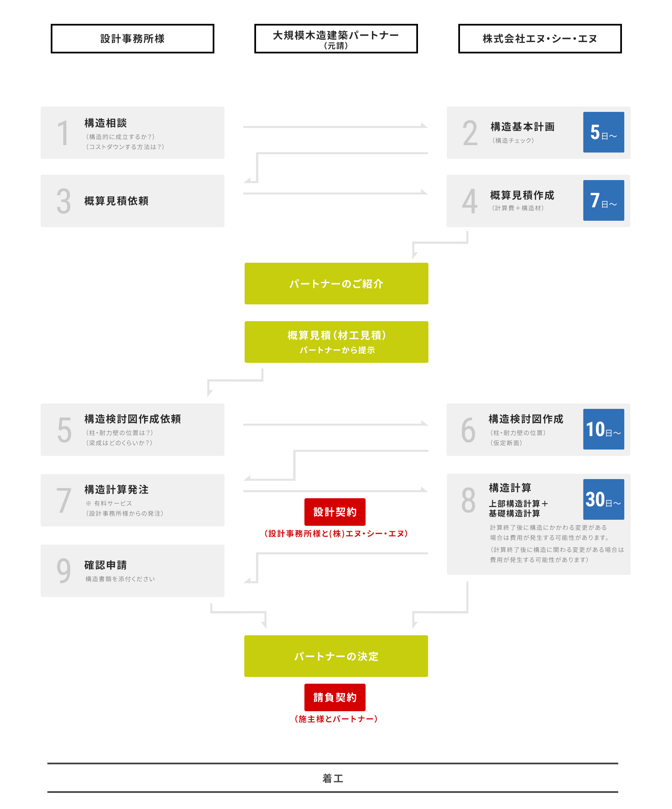Viewport: 672px width, 809px height.
Task: Click the 7日〜 blue duration badge
Action: coord(603,200)
